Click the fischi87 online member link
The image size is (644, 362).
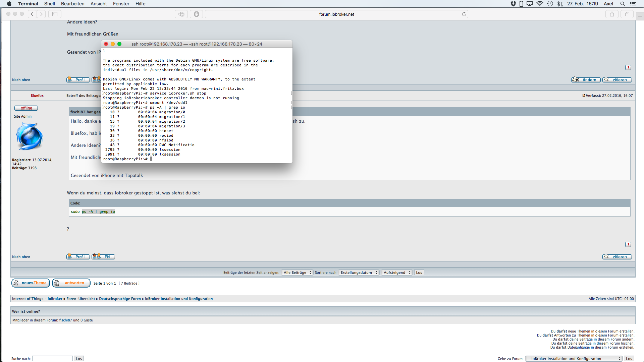coord(65,320)
